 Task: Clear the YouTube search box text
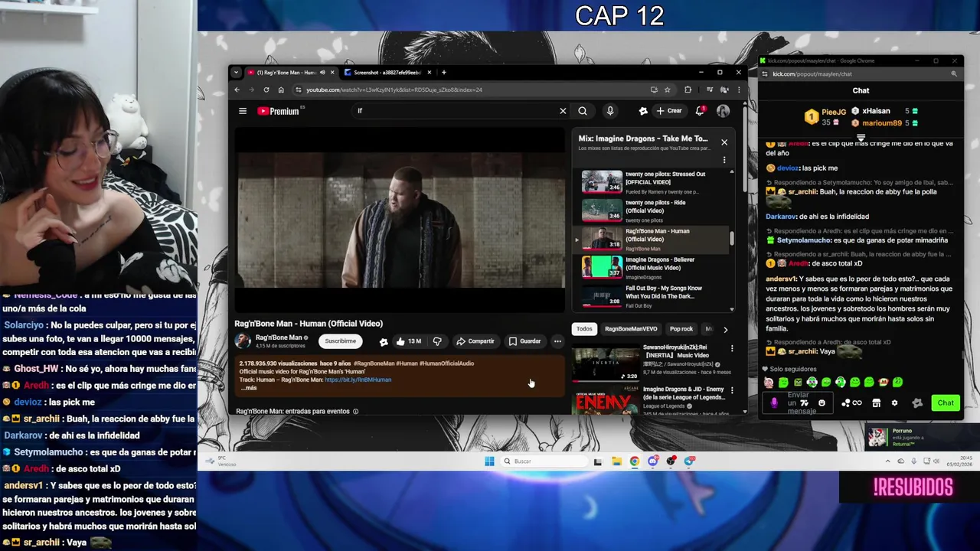click(x=563, y=111)
